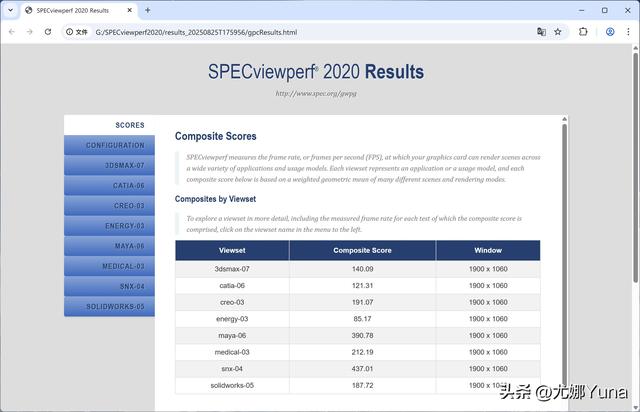Click the catia-06 table cell
The width and height of the screenshot is (640, 412).
coord(232,286)
